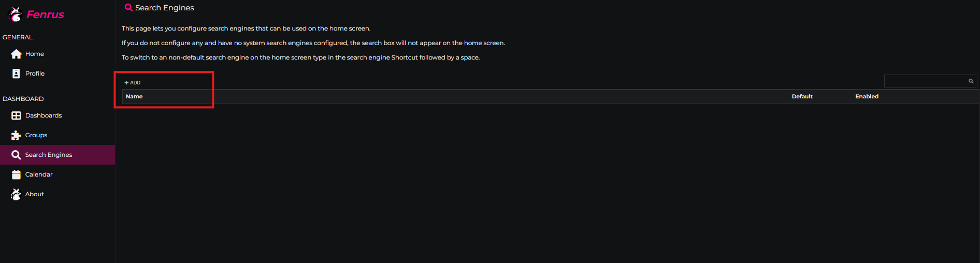Select the Groups text label in sidebar
Screen dimensions: 980x263
tap(36, 135)
